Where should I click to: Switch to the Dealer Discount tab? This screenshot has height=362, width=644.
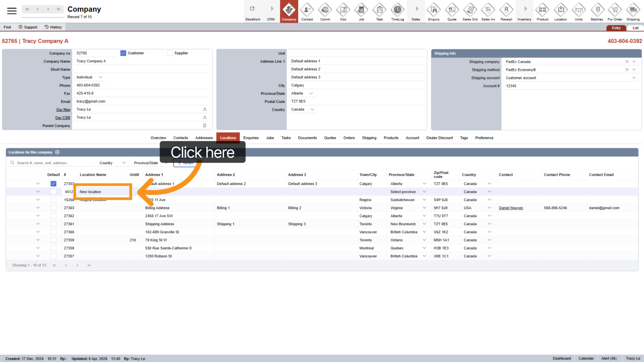(440, 138)
